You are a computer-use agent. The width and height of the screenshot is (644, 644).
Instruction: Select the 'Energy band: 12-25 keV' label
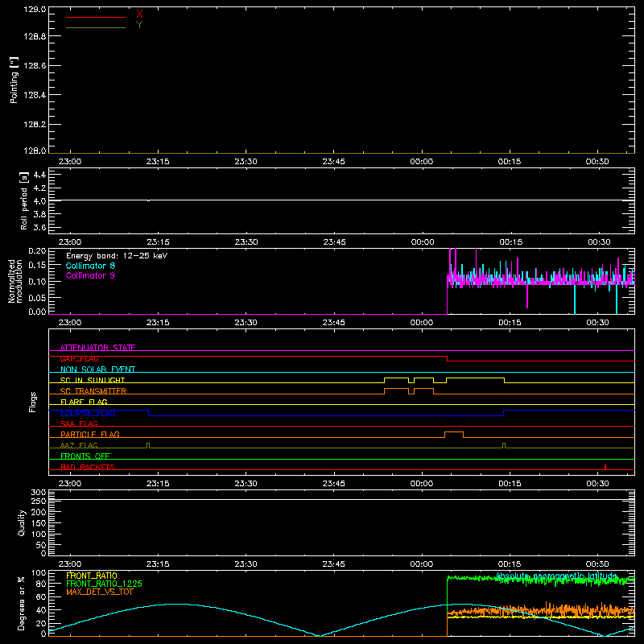coord(117,256)
